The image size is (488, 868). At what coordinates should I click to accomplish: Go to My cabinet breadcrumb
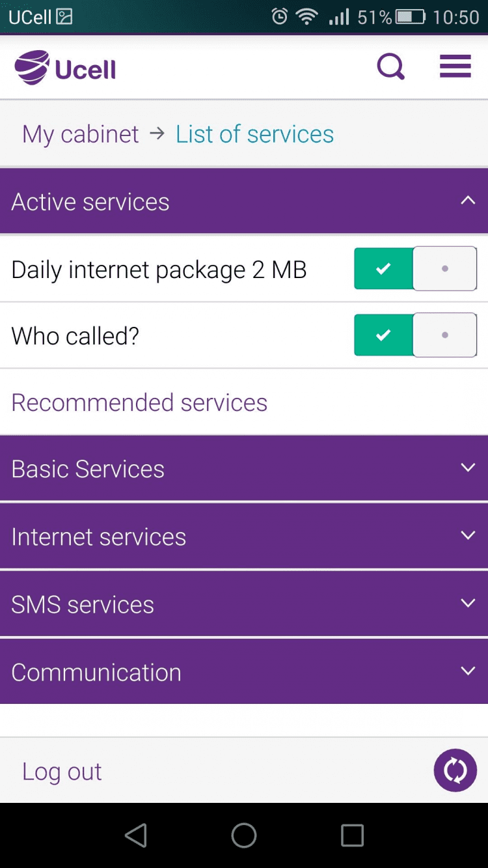[x=81, y=134]
